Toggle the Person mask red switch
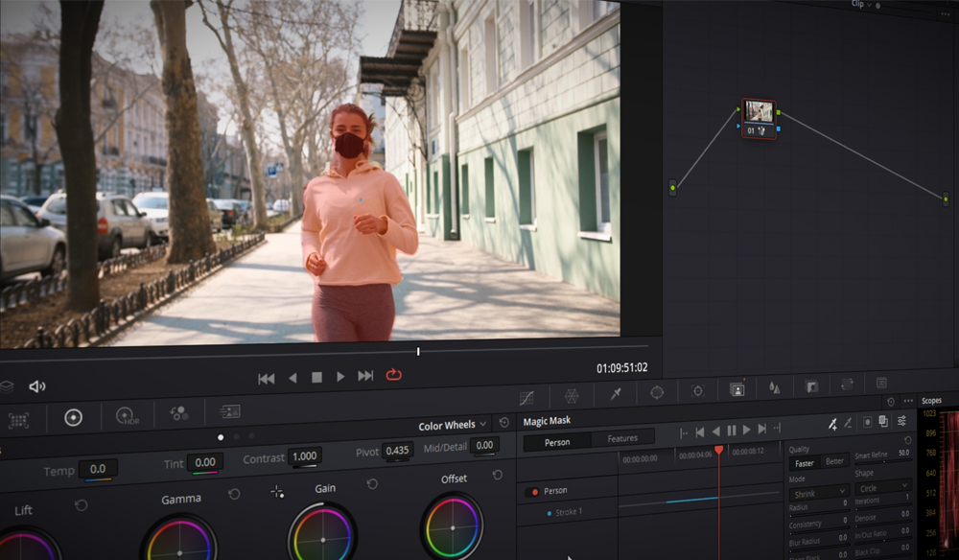The image size is (959, 560). (x=532, y=492)
